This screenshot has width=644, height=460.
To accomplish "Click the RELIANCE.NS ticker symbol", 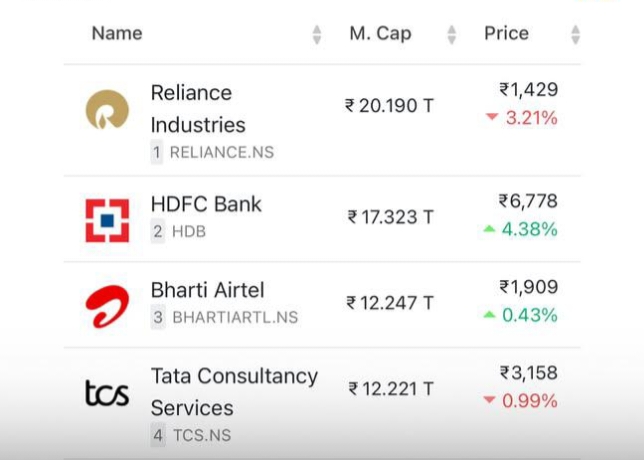I will click(221, 153).
